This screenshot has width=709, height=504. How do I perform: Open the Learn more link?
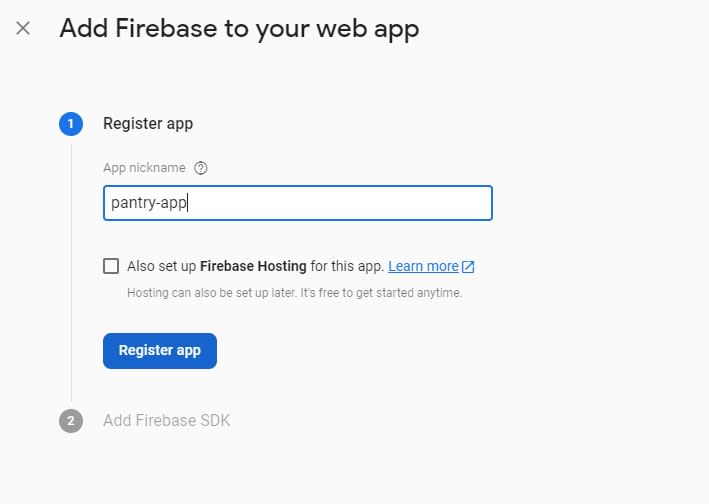423,266
